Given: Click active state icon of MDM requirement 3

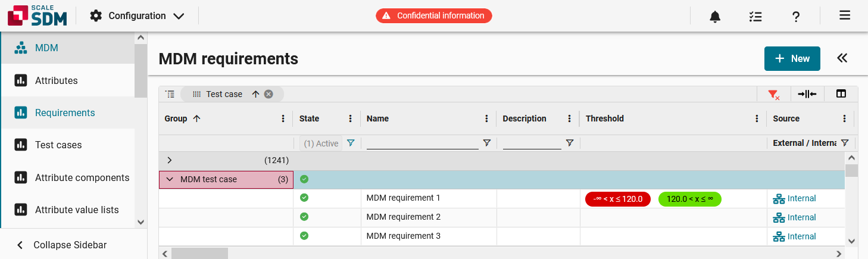Looking at the screenshot, I should pos(304,236).
